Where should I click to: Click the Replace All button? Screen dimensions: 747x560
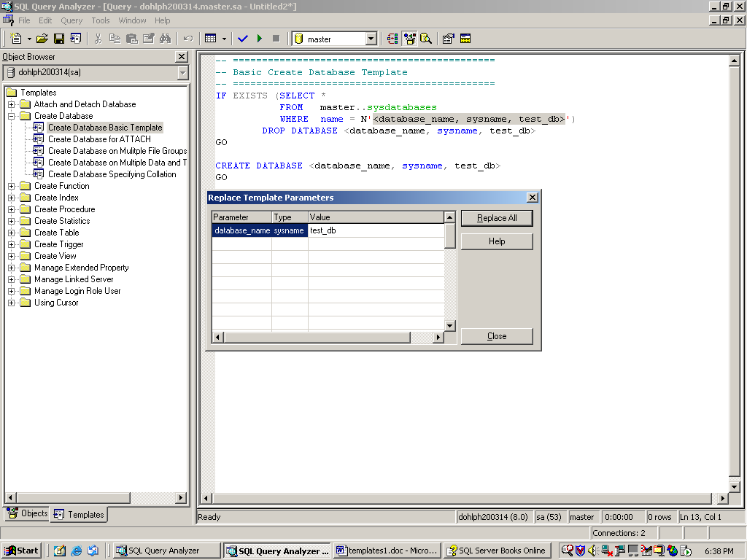point(497,218)
